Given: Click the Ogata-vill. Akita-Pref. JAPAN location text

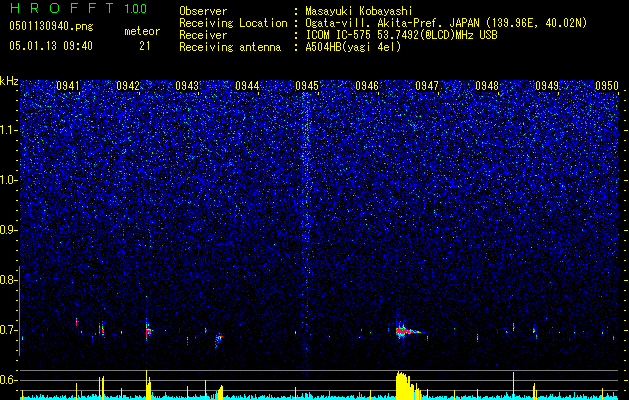Looking at the screenshot, I should pyautogui.click(x=446, y=23).
